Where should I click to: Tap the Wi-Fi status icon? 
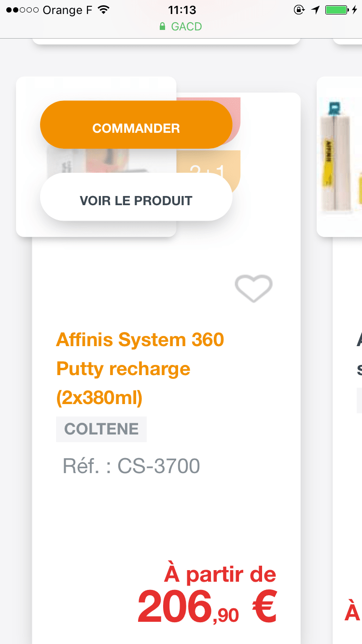[x=103, y=10]
